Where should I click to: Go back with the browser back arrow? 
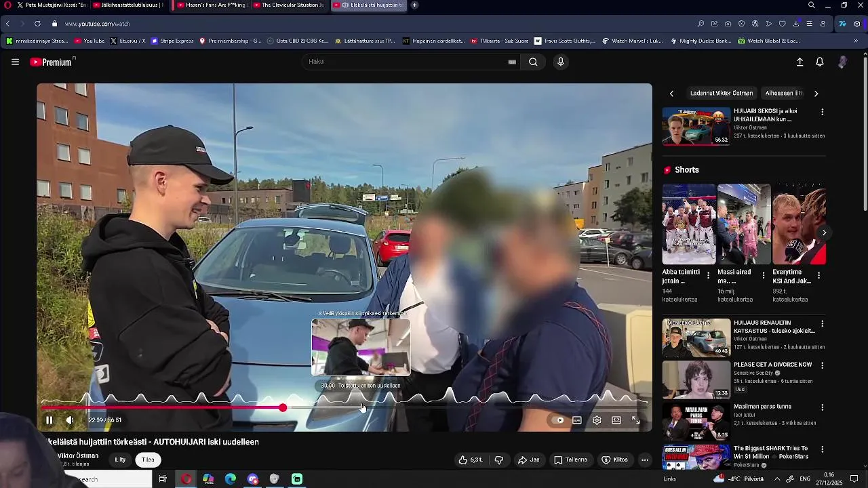click(x=7, y=24)
